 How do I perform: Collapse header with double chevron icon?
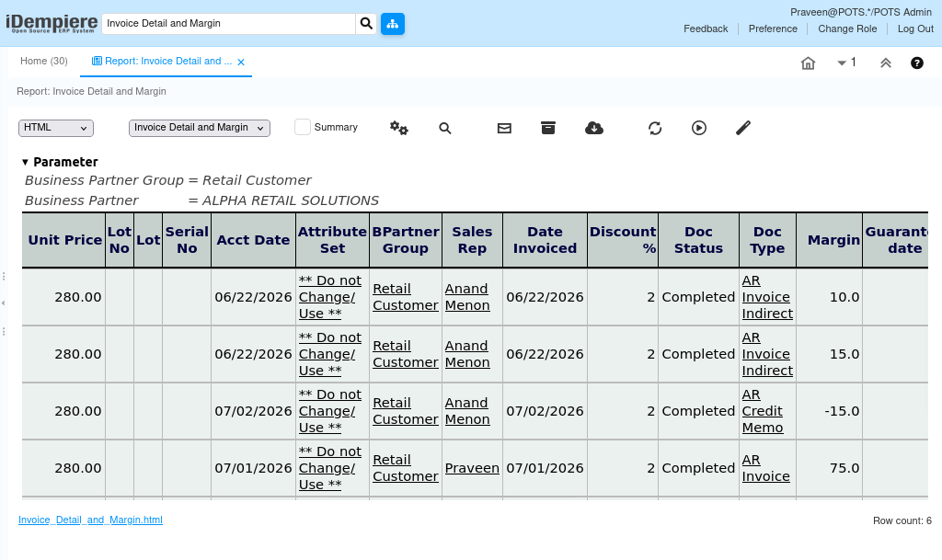pyautogui.click(x=886, y=63)
